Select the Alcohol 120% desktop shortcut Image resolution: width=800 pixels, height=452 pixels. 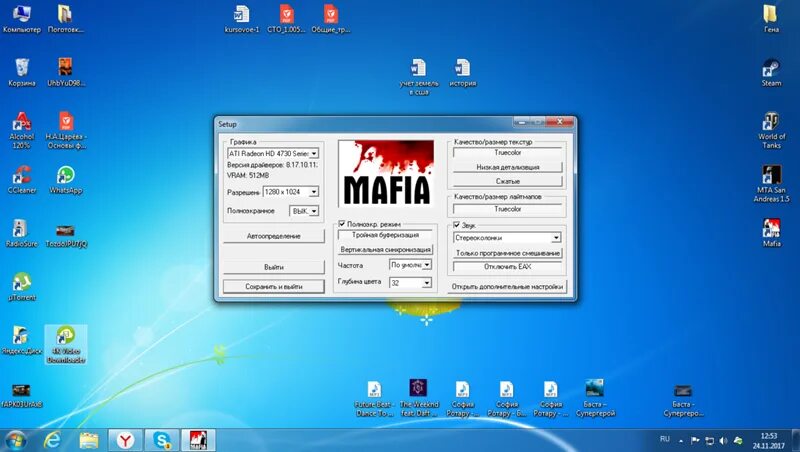point(21,130)
